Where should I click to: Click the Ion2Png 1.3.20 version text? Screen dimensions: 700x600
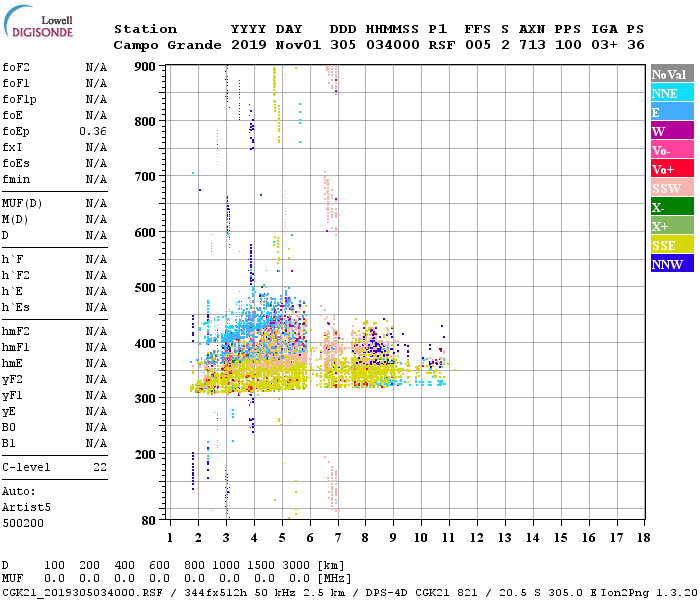(x=648, y=593)
